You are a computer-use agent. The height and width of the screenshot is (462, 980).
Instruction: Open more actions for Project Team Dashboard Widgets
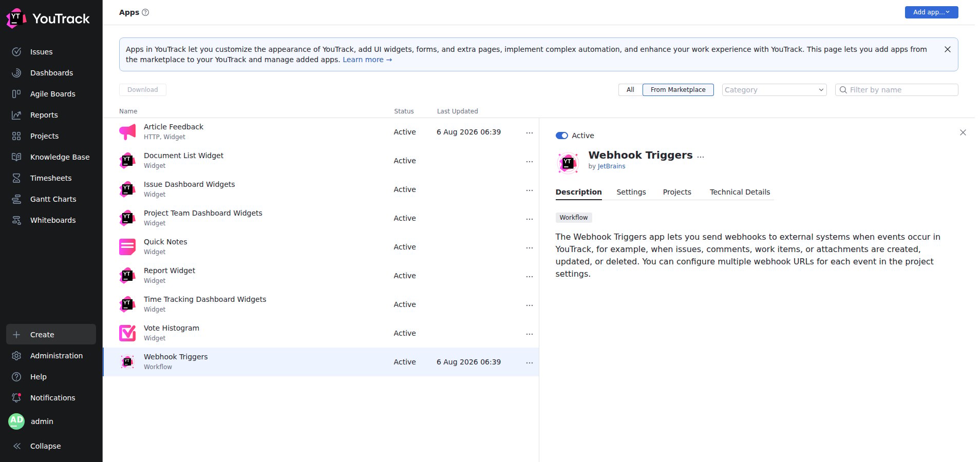pos(530,219)
